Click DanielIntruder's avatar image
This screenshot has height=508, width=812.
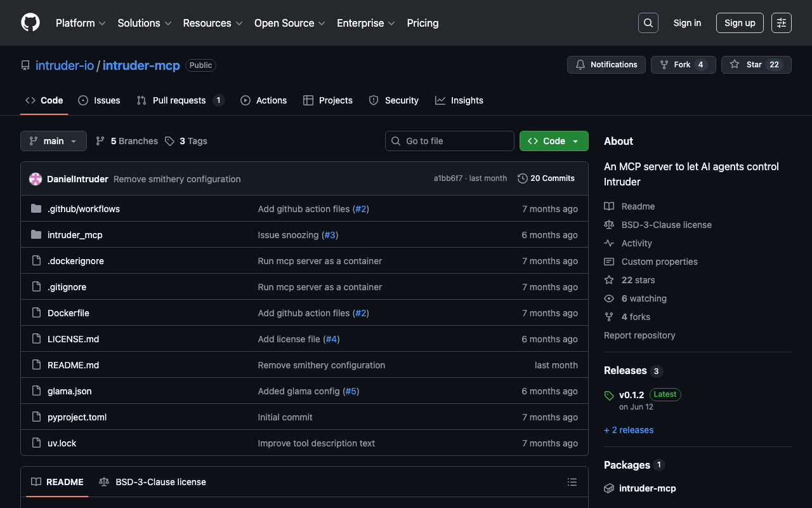tap(36, 179)
